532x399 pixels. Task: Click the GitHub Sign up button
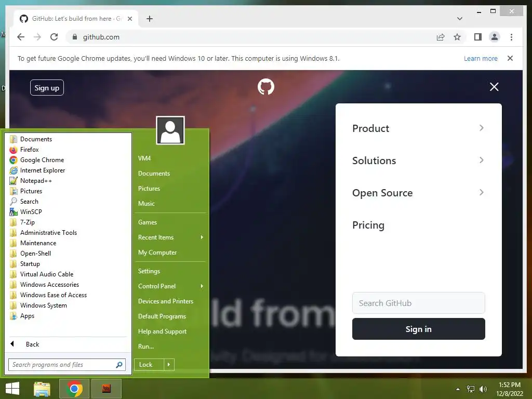pyautogui.click(x=47, y=88)
